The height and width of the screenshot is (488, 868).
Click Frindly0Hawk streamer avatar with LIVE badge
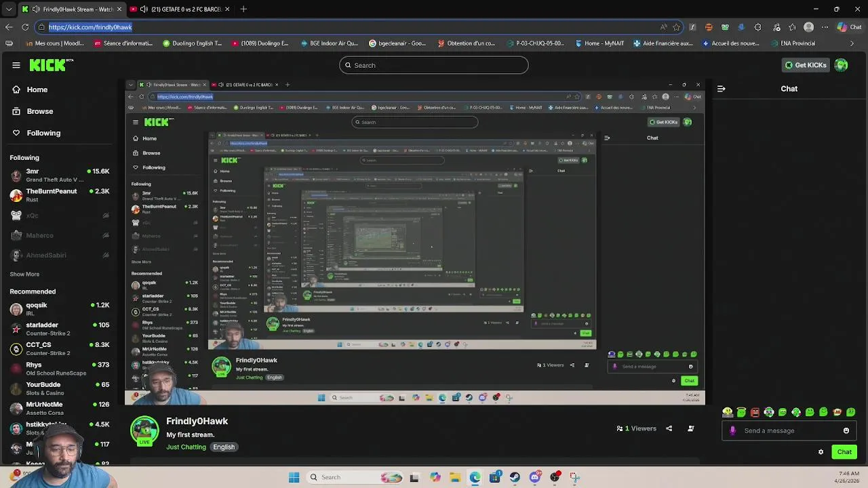click(144, 431)
